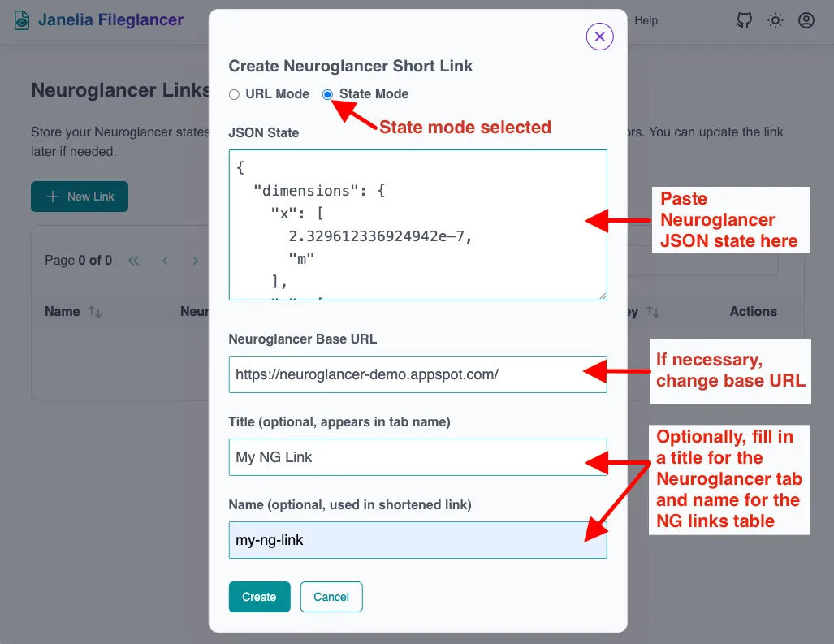The image size is (834, 644).
Task: Toggle light/dark theme with sun icon
Action: (776, 20)
